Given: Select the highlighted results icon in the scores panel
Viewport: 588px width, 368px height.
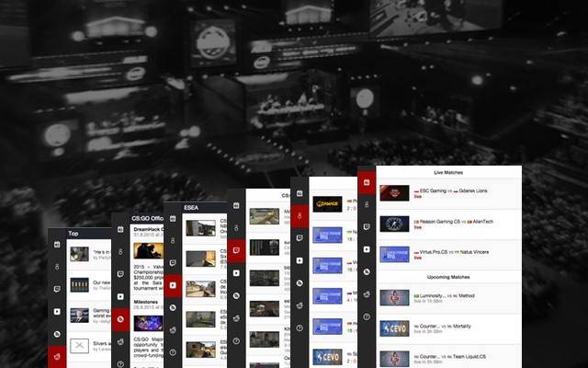Looking at the screenshot, I should pos(300,216).
